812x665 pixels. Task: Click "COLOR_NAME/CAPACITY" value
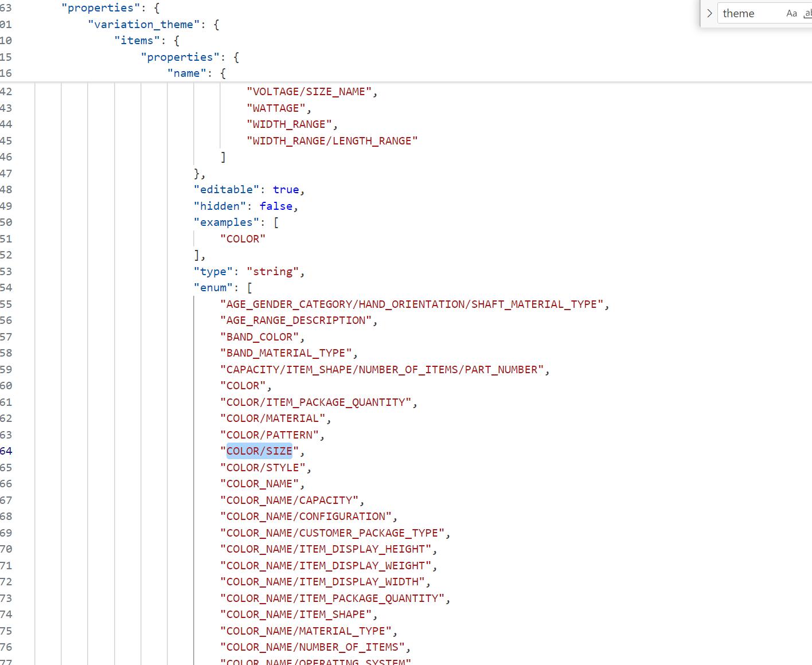290,500
